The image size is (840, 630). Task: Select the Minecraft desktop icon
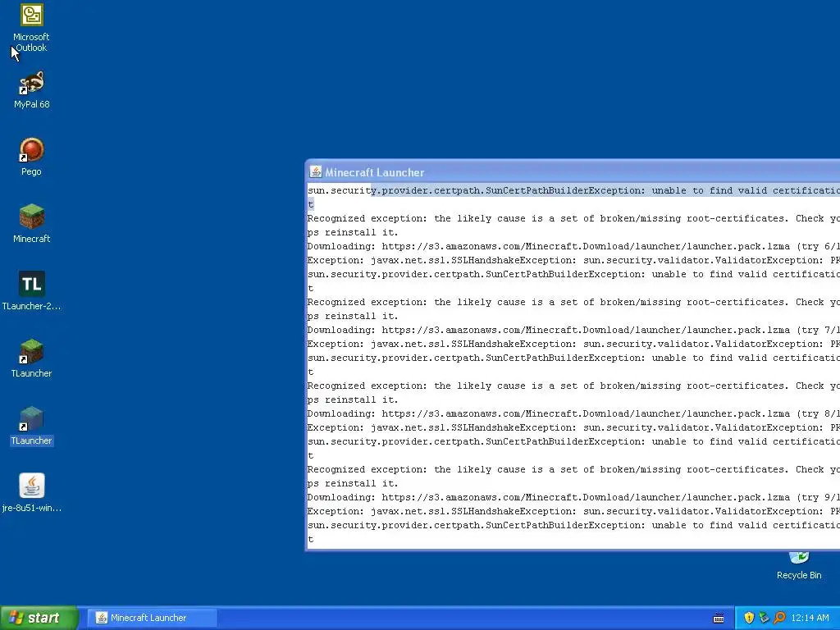32,224
